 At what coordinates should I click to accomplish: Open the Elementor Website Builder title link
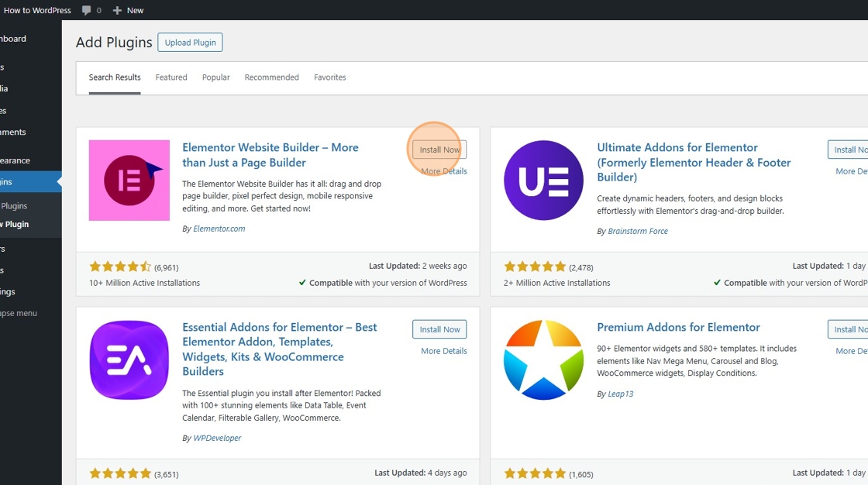coord(270,155)
